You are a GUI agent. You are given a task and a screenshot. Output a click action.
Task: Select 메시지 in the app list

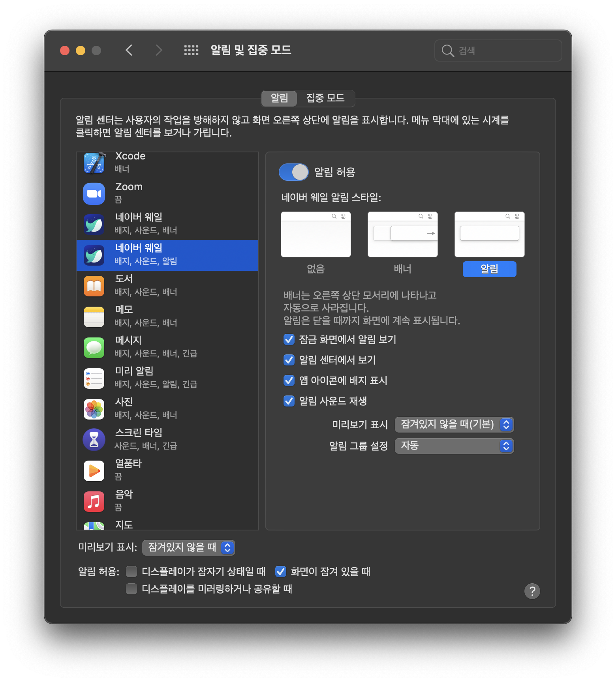pos(167,348)
